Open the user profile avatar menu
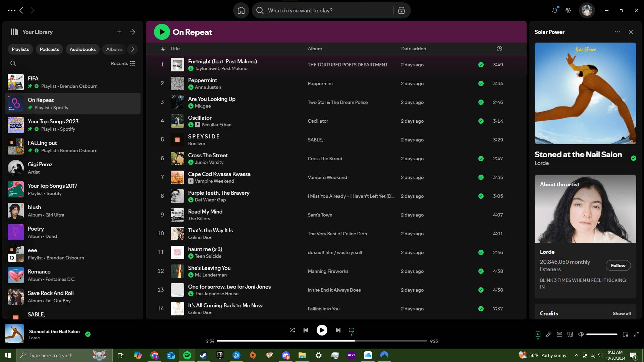 pos(587,10)
